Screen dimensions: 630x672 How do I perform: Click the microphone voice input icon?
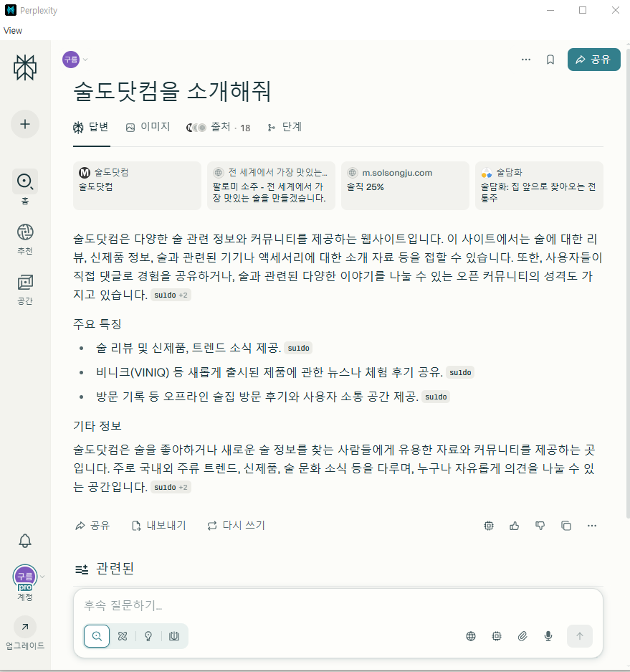548,636
